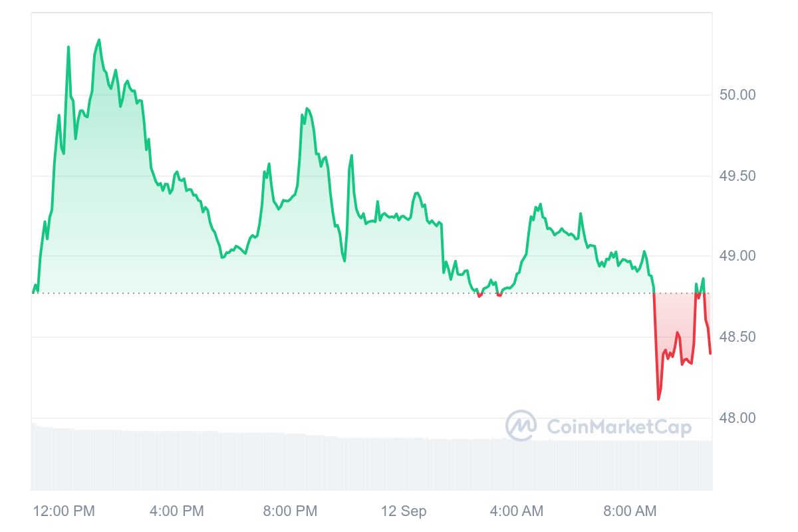The width and height of the screenshot is (798, 532).
Task: Click the 48.50 price axis label
Action: click(738, 337)
